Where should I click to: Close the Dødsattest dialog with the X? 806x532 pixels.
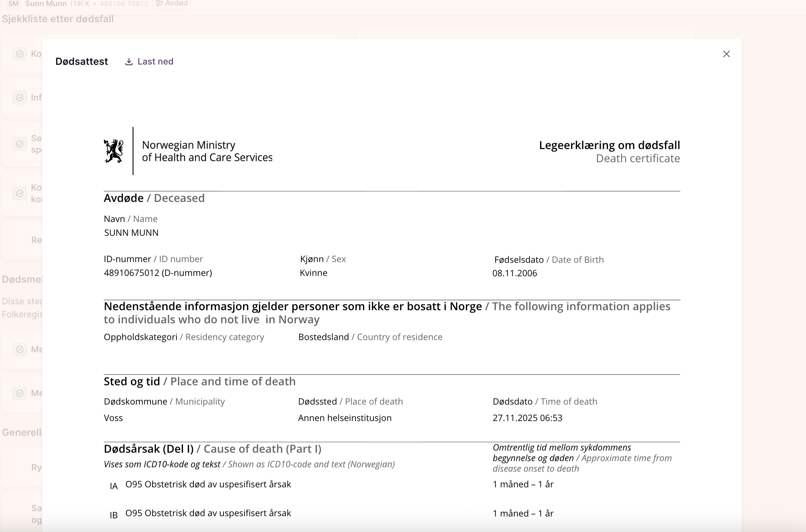pyautogui.click(x=726, y=54)
